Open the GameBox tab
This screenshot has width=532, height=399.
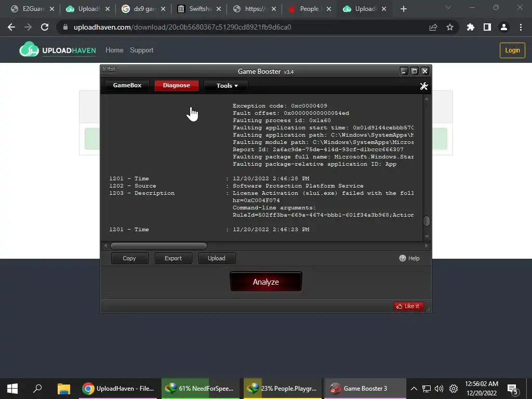click(127, 86)
